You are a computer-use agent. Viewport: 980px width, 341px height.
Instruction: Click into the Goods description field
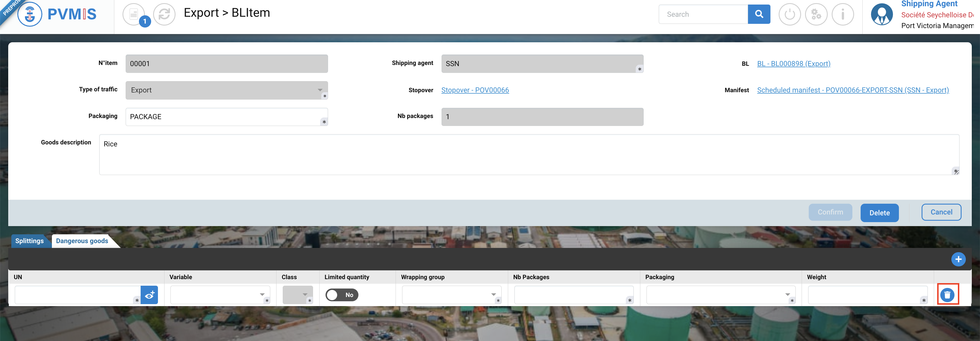[x=529, y=155]
